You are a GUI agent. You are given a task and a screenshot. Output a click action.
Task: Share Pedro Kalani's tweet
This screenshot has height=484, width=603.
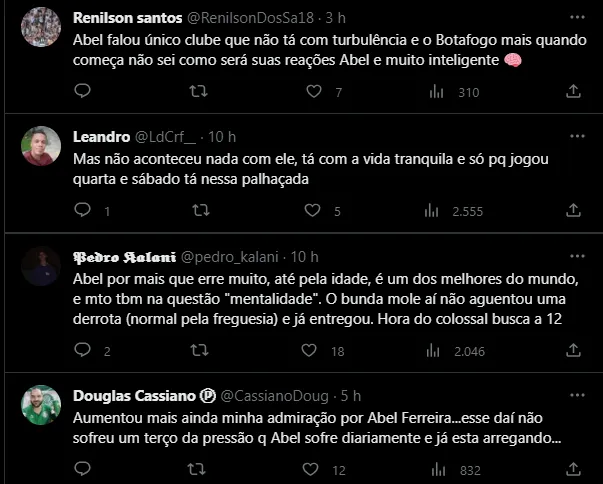[573, 351]
